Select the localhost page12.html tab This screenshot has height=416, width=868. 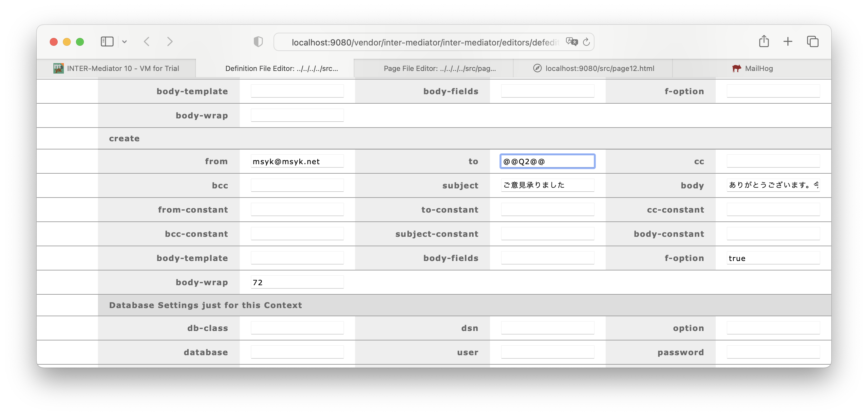593,68
